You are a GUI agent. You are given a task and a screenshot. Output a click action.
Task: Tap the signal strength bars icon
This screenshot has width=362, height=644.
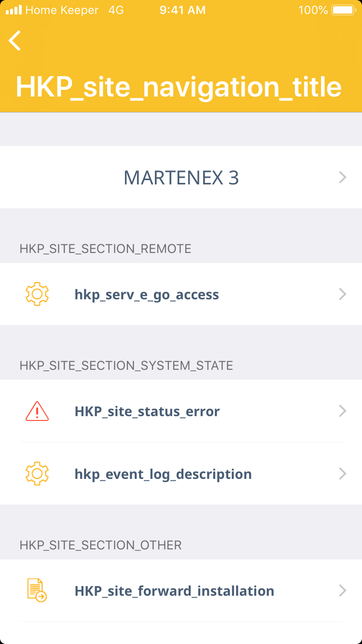click(14, 10)
